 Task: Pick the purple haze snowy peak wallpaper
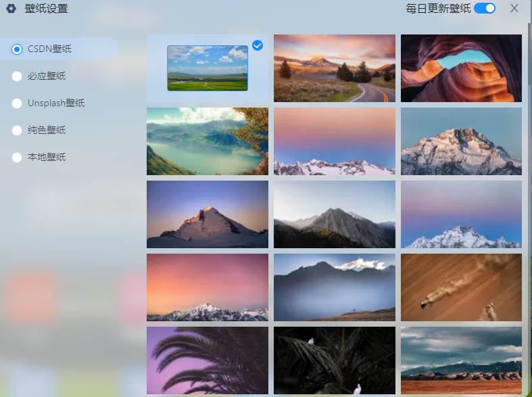(x=461, y=214)
